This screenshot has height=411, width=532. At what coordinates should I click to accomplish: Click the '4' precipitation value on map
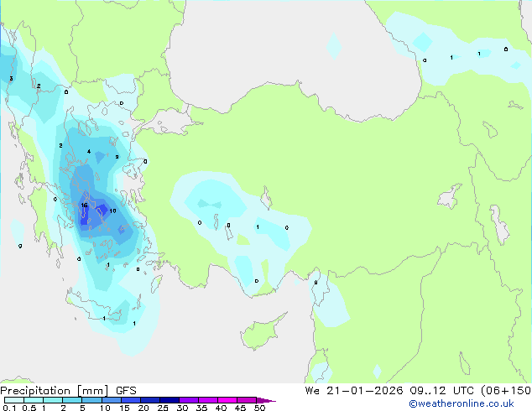89,152
